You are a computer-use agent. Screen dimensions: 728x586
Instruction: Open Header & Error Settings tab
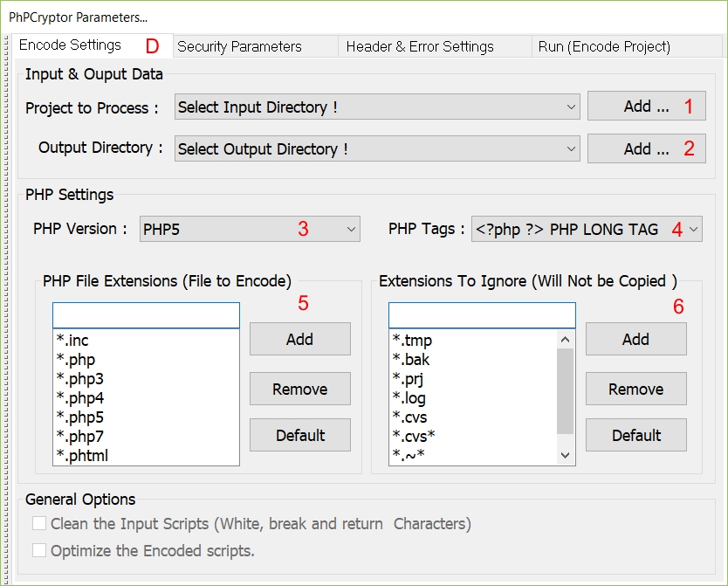435,46
